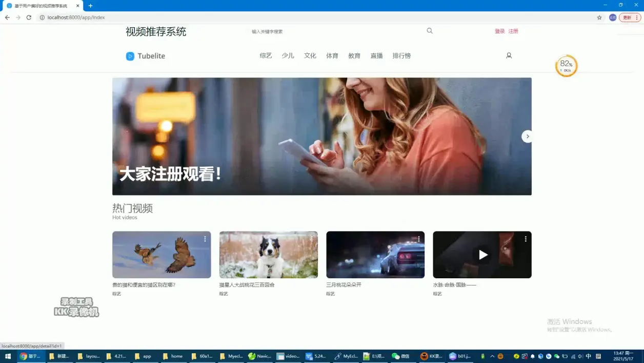The height and width of the screenshot is (363, 644).
Task: Click the 综艺 tag under the car video
Action: coord(331,294)
